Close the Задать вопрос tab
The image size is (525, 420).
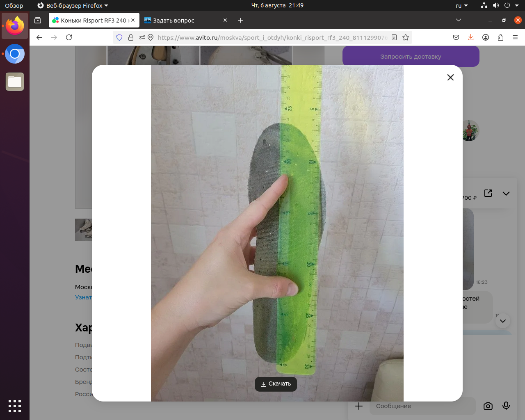point(225,20)
